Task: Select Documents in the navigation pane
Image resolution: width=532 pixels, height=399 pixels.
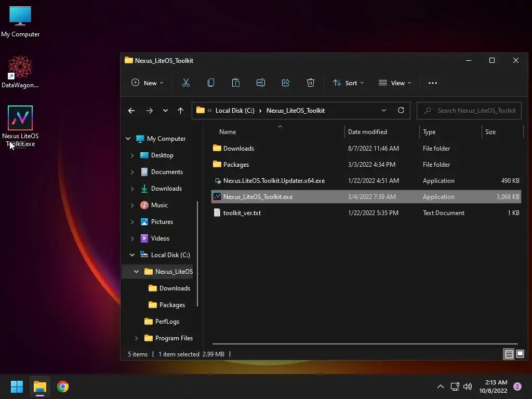Action: tap(162, 171)
